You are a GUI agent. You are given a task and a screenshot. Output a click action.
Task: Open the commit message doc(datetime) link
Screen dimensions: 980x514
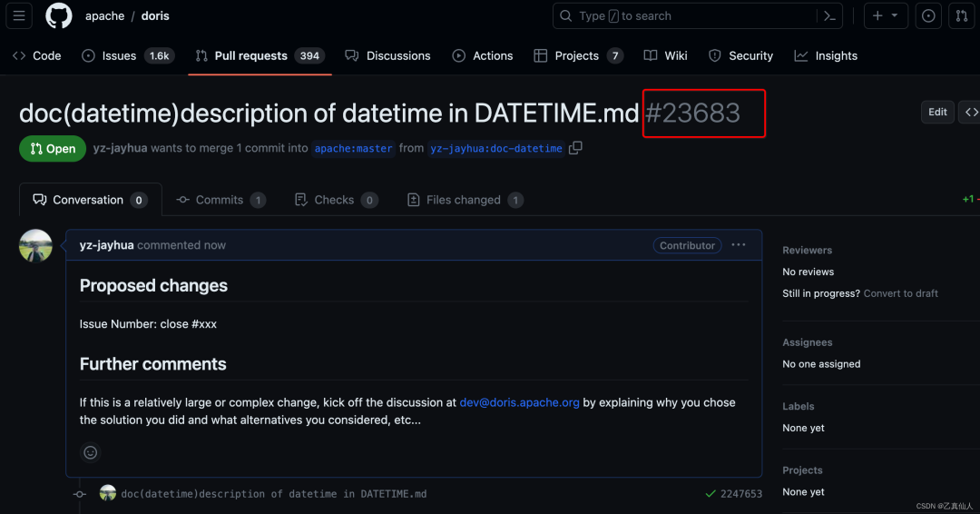(274, 494)
